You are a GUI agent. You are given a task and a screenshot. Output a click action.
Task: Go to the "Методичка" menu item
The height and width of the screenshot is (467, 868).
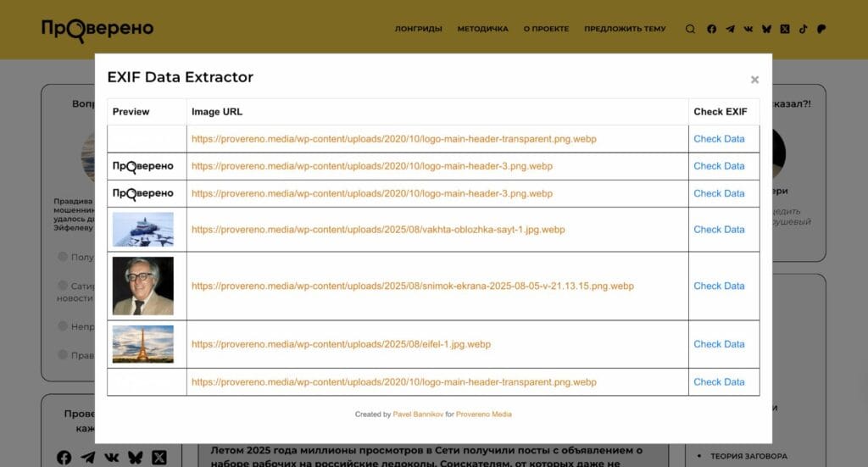tap(482, 29)
